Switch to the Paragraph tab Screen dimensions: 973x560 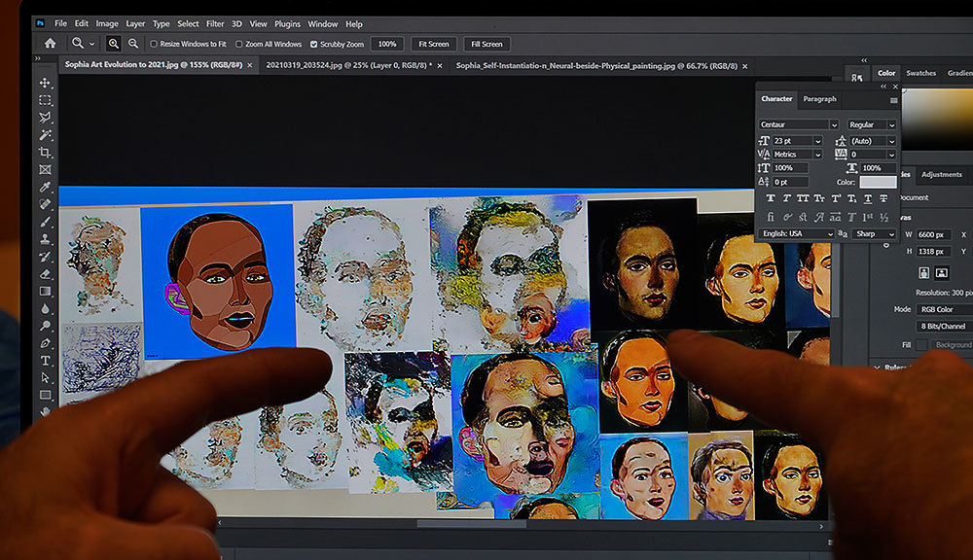(x=819, y=99)
